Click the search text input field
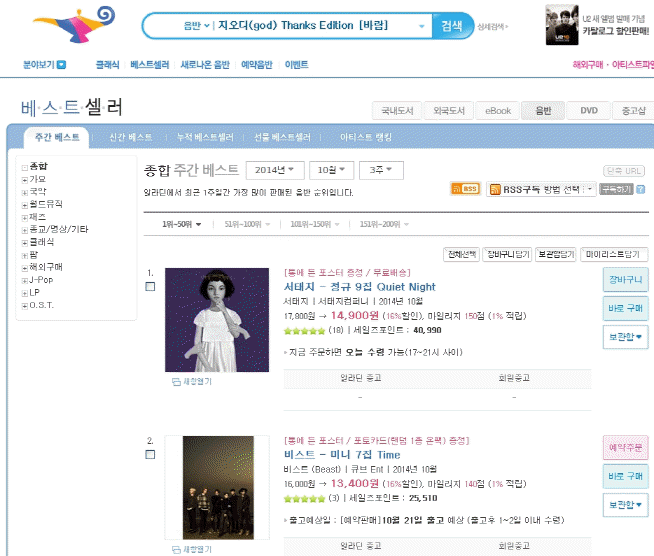The width and height of the screenshot is (654, 556). point(316,26)
